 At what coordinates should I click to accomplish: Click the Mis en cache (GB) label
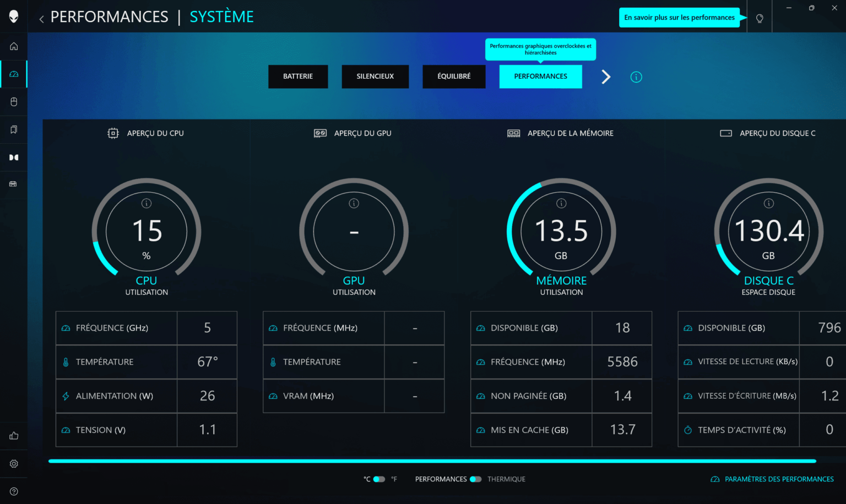pos(529,430)
